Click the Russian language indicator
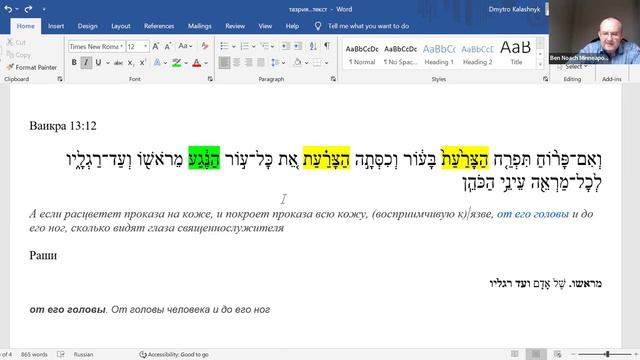Viewport: 640px width, 360px height. pyautogui.click(x=83, y=354)
